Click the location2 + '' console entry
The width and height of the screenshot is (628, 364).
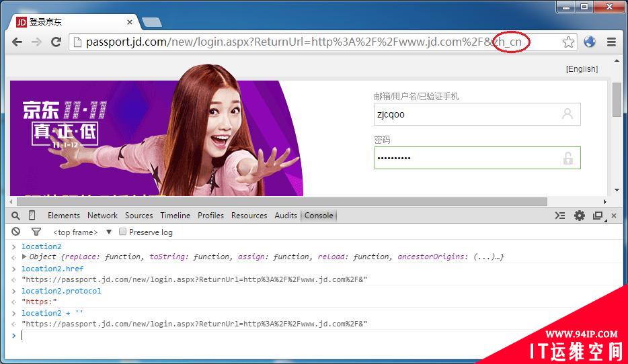pyautogui.click(x=52, y=313)
